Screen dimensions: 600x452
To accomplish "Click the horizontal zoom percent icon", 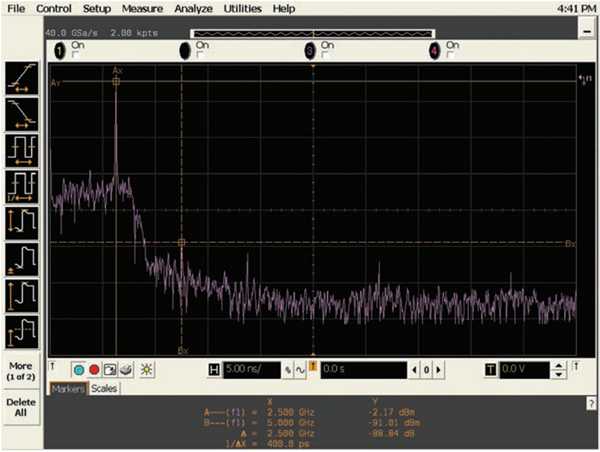I will point(288,370).
